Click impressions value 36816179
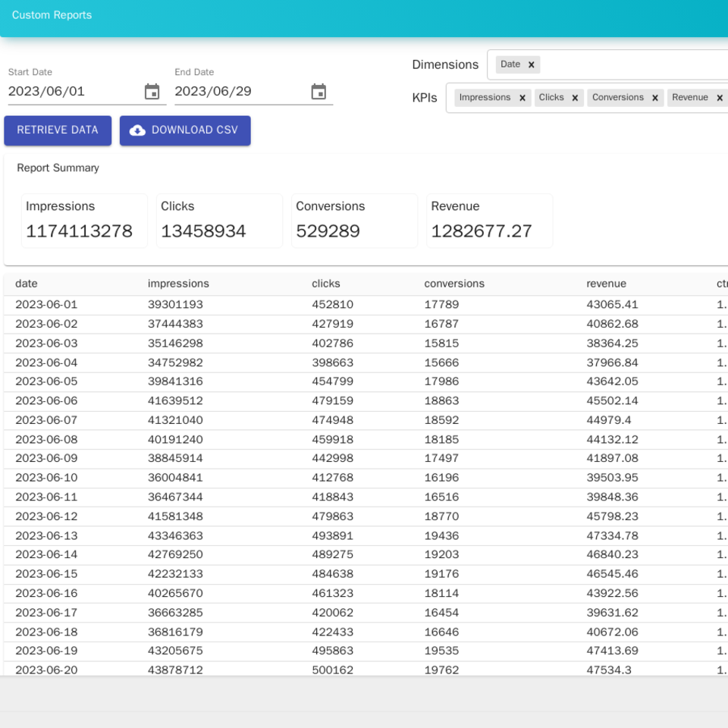728x728 pixels. pyautogui.click(x=175, y=632)
